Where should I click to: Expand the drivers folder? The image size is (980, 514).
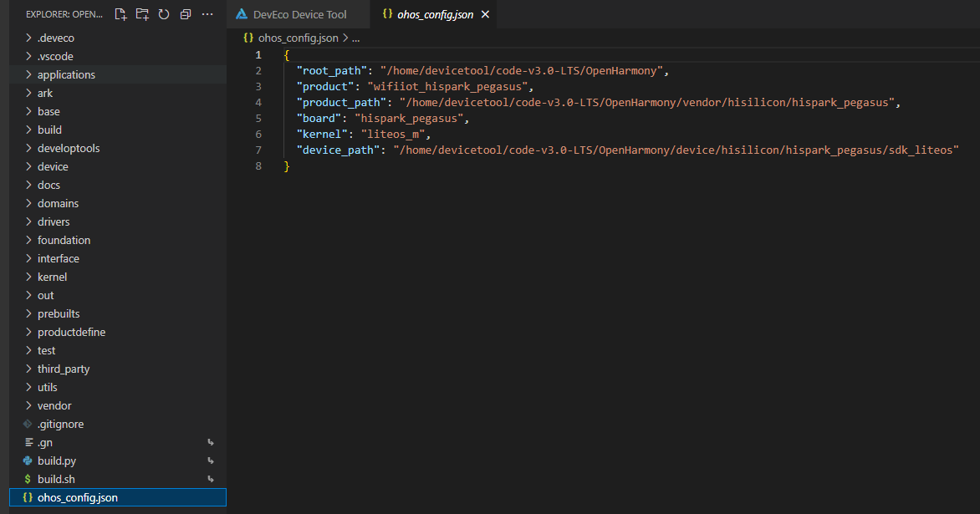(118, 221)
